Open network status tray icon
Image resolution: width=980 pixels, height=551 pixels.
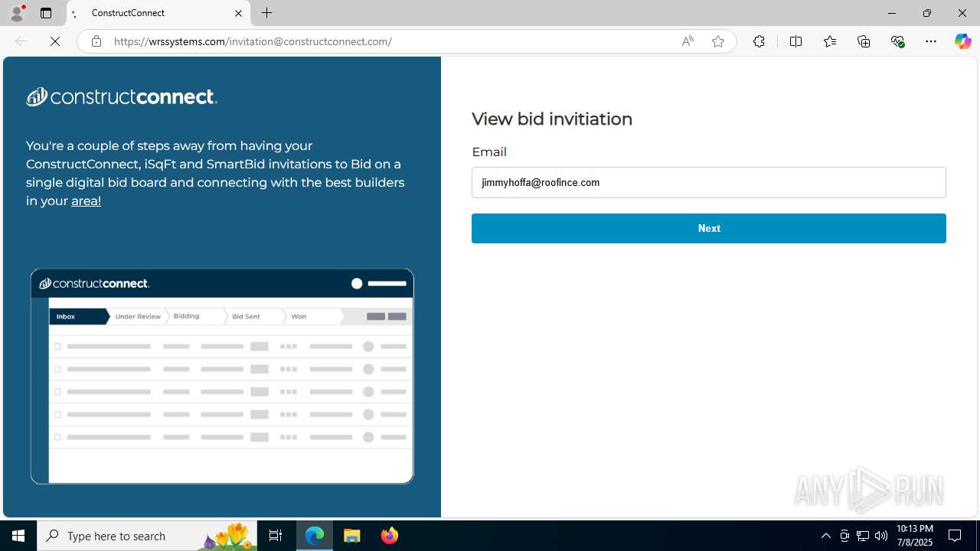click(863, 536)
